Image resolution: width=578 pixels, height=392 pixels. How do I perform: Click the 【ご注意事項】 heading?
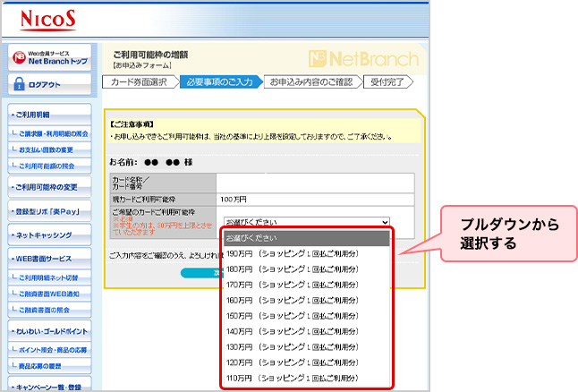pos(132,124)
